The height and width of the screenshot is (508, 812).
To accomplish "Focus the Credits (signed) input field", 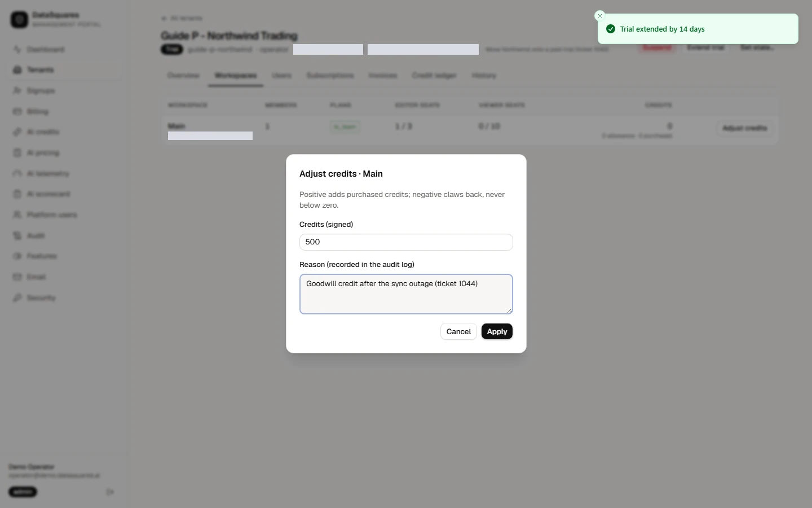I will coord(406,242).
